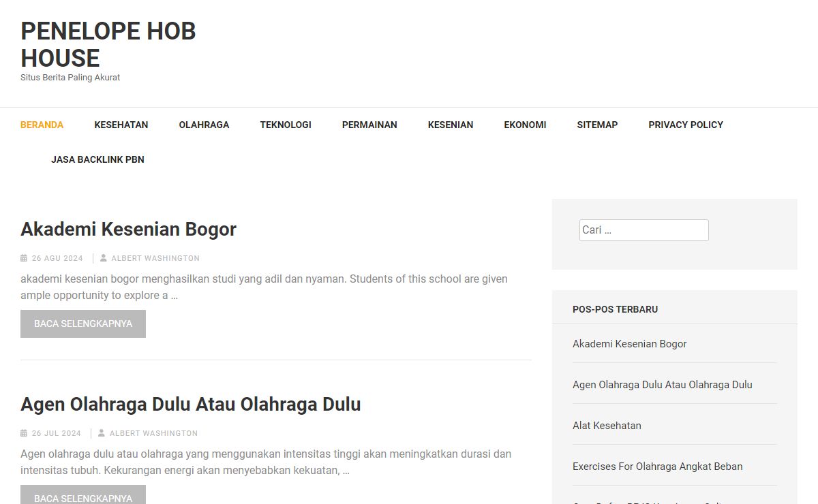Go to the Beranda menu item
Image resolution: width=818 pixels, height=504 pixels.
tap(42, 125)
